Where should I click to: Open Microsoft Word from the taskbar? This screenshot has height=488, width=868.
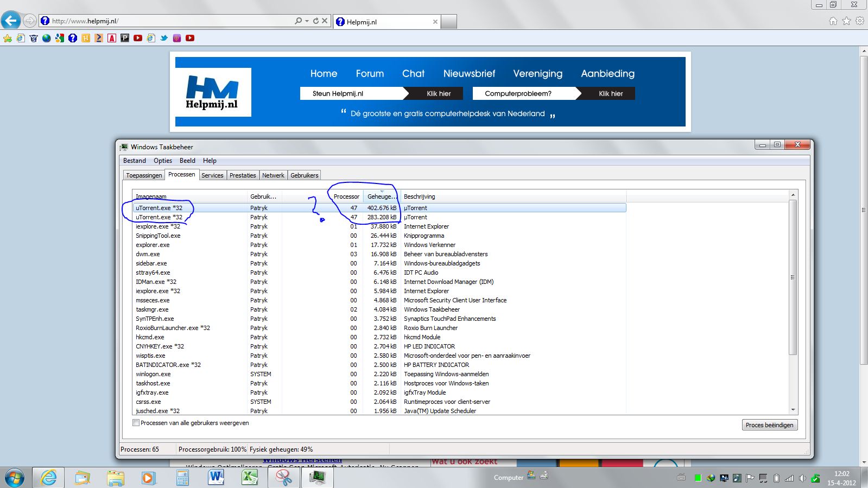(216, 478)
